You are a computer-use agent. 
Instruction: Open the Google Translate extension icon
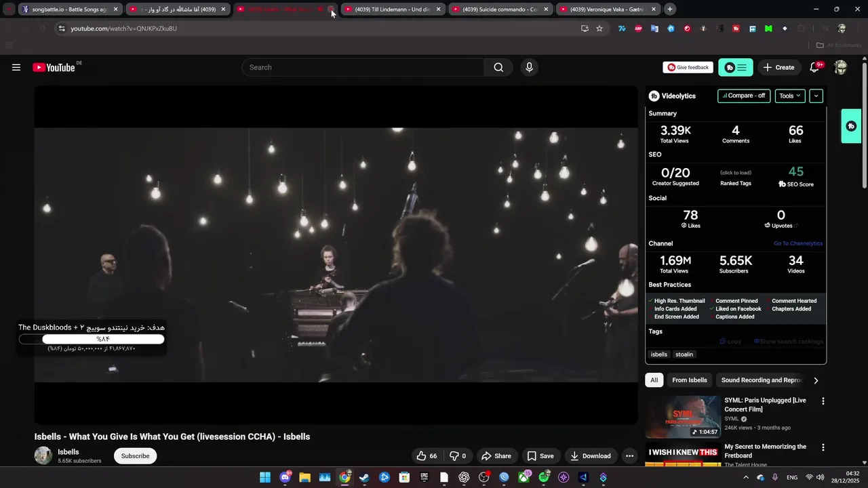pyautogui.click(x=654, y=28)
